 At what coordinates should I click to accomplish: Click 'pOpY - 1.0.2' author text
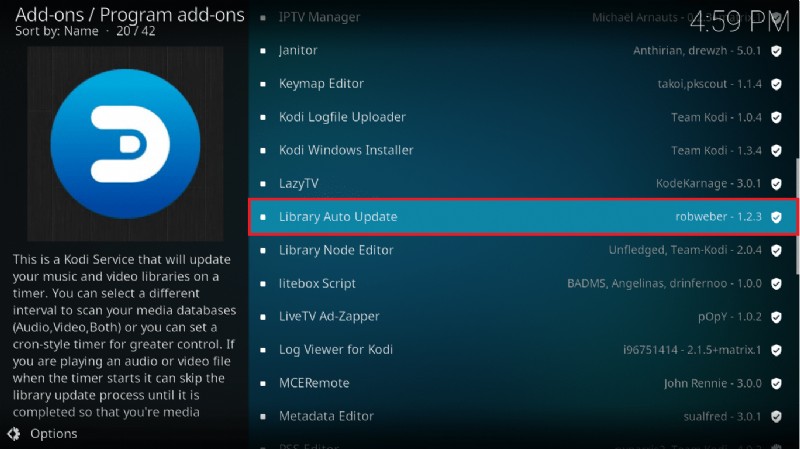click(x=730, y=317)
